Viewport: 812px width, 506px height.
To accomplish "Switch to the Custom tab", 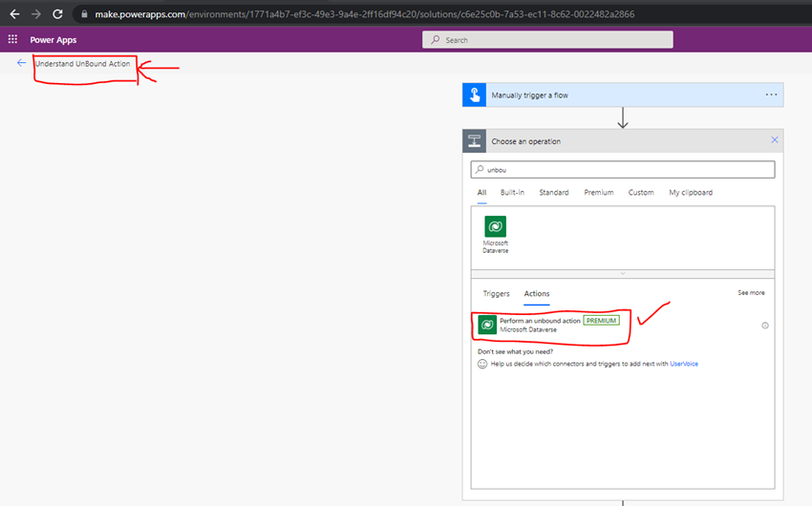I will pos(641,193).
